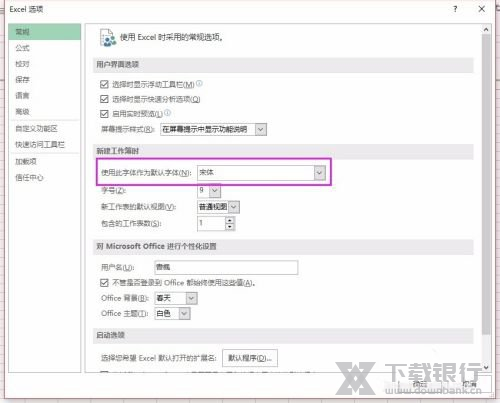Click into 用户名 text field

coord(226,267)
